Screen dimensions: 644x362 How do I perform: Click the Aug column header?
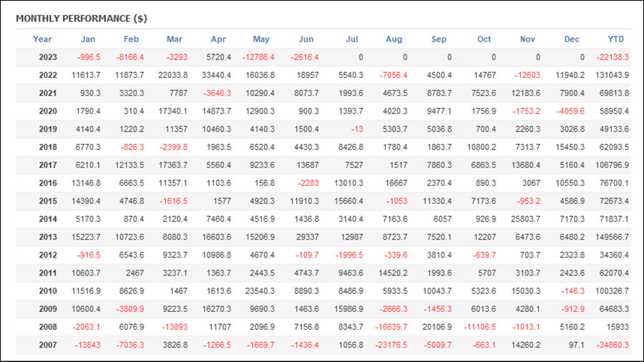(x=394, y=39)
